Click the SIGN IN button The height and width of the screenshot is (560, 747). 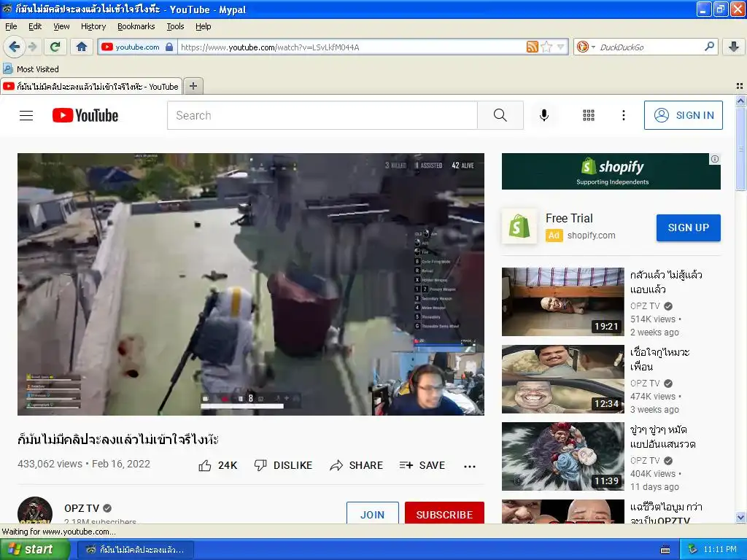coord(683,115)
